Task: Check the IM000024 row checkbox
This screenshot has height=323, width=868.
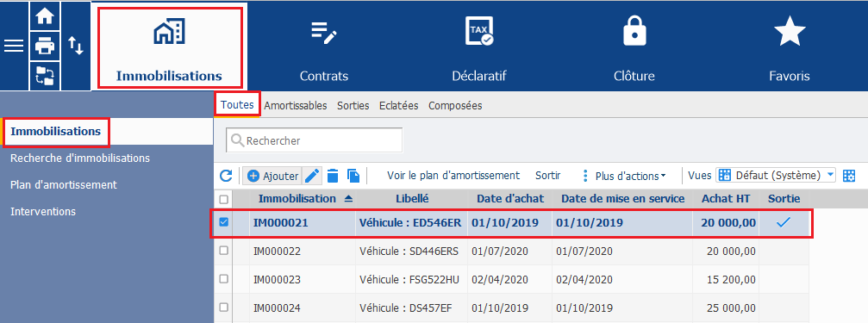Action: (223, 307)
